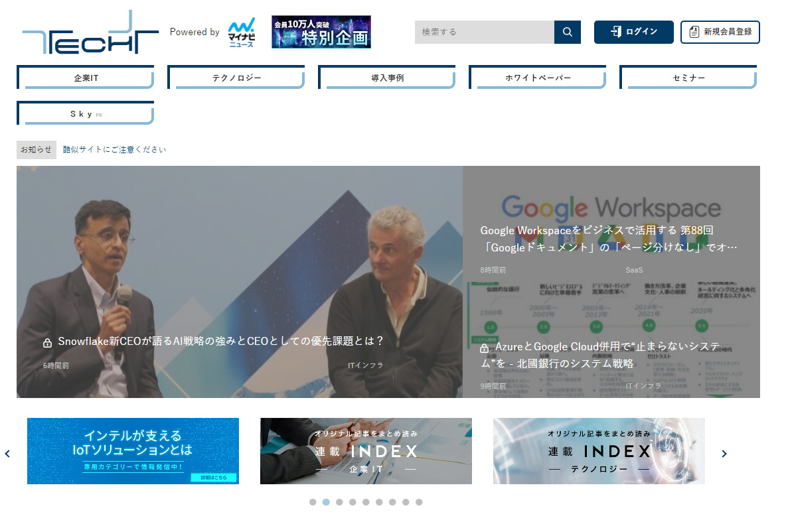The width and height of the screenshot is (788, 532).
Task: Open the ホワイトペーパー menu tab
Action: [538, 78]
